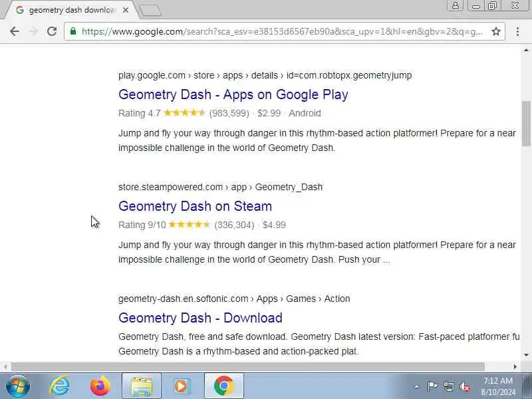The image size is (532, 399).
Task: Click the geometry-dash.en.softonic.com breadcrumb text
Action: click(234, 299)
